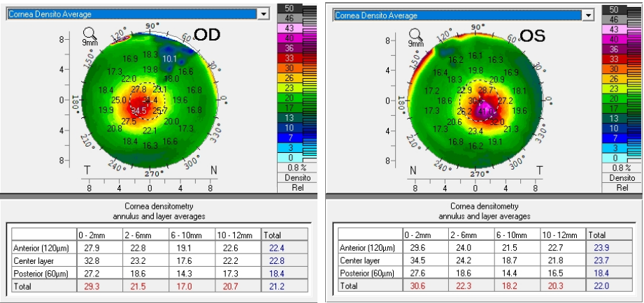Click the Rel button under OD scale
644x303 pixels.
[x=298, y=187]
